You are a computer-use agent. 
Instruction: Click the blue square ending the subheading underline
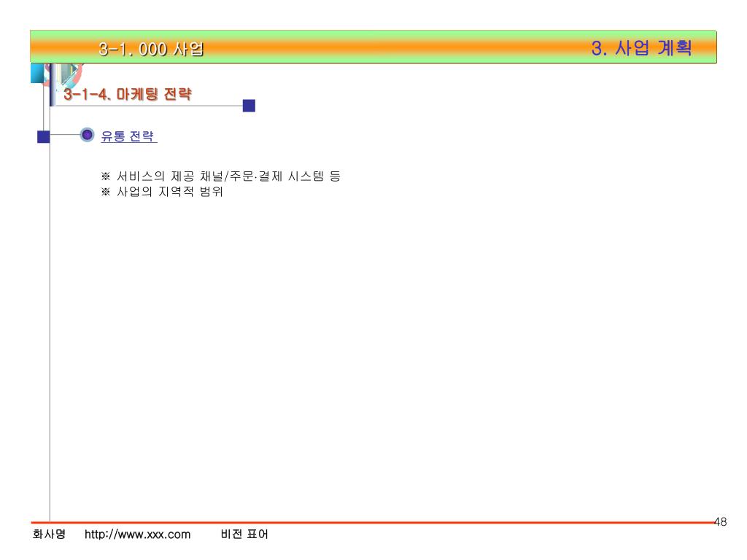(x=249, y=106)
